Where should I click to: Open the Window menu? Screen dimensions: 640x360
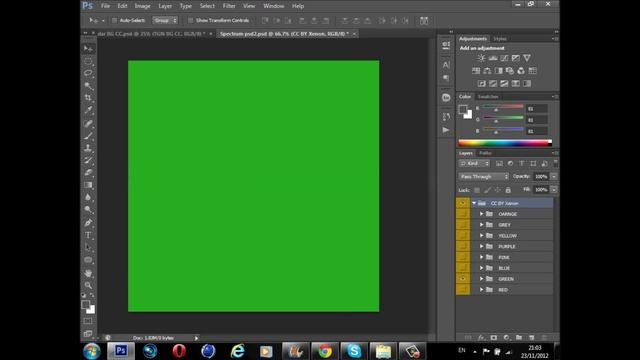pos(273,6)
